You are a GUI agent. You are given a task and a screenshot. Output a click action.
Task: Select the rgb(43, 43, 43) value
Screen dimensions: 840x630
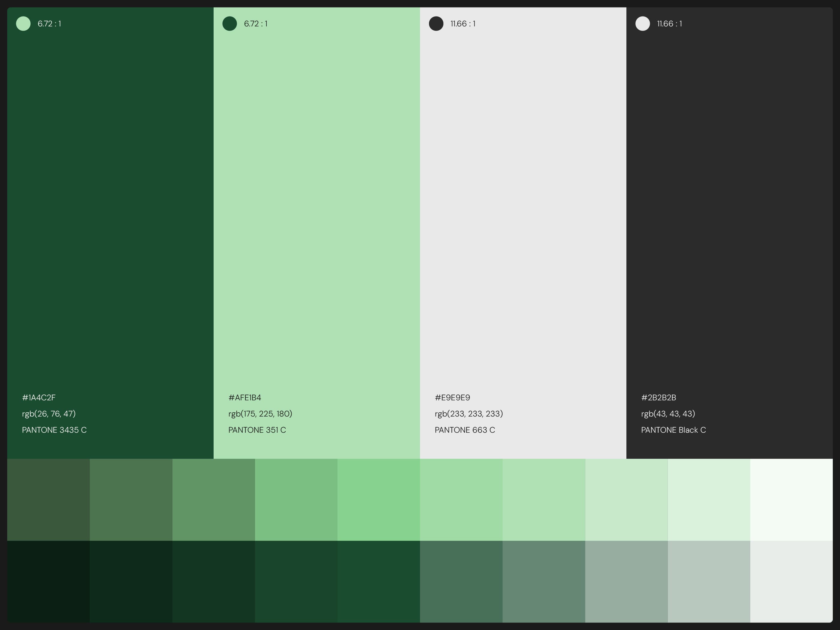click(x=667, y=414)
